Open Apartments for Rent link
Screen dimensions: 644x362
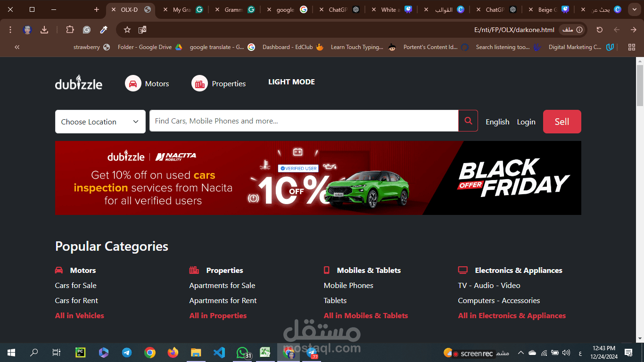pos(223,300)
